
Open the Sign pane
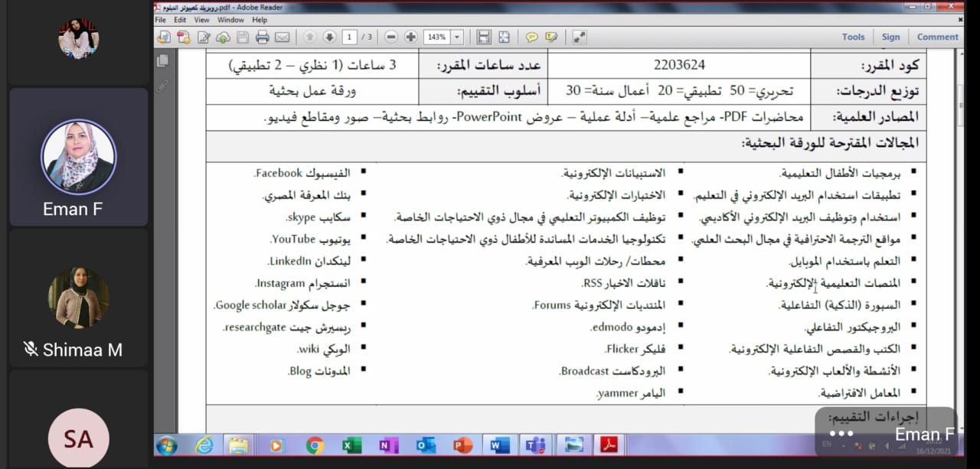coord(890,37)
